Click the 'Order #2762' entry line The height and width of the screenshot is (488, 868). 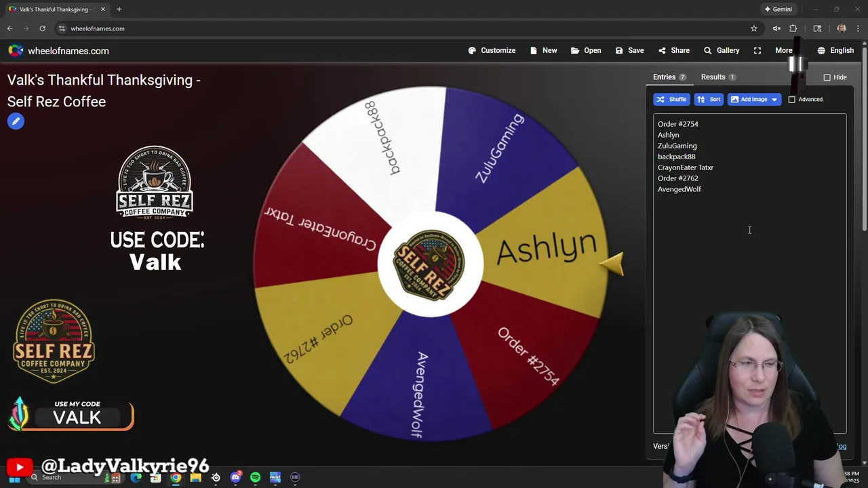coord(677,178)
